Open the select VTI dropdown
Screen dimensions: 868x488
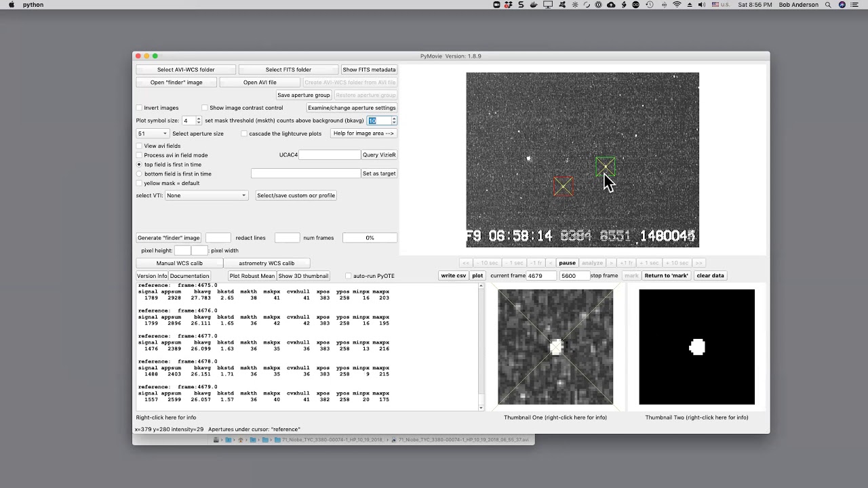point(207,195)
